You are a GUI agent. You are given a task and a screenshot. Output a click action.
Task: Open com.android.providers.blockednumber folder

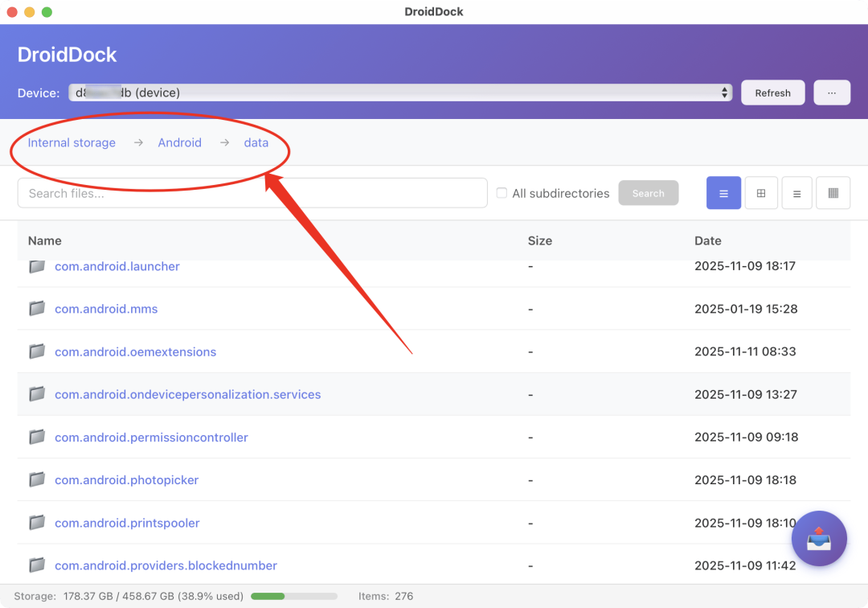(x=166, y=565)
